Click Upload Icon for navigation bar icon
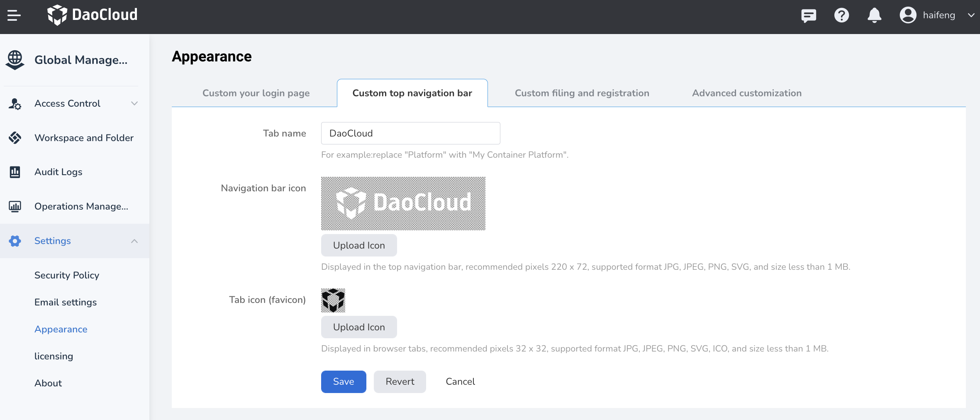980x420 pixels. 359,245
